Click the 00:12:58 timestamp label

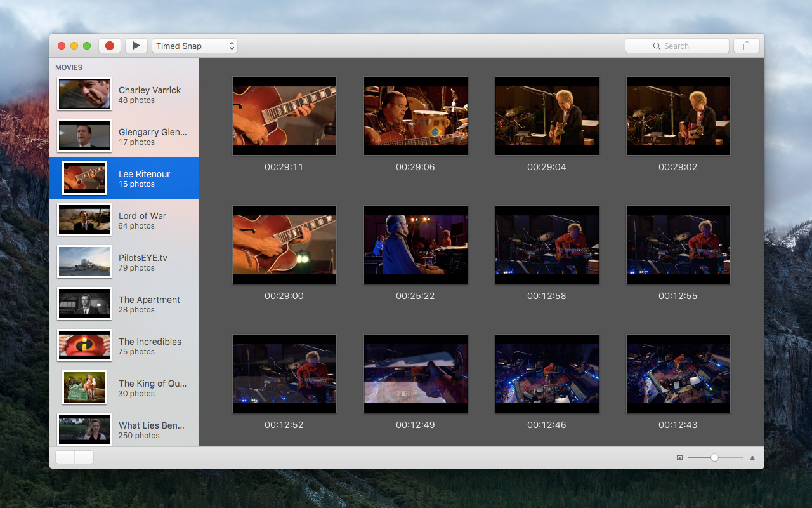[x=547, y=296]
